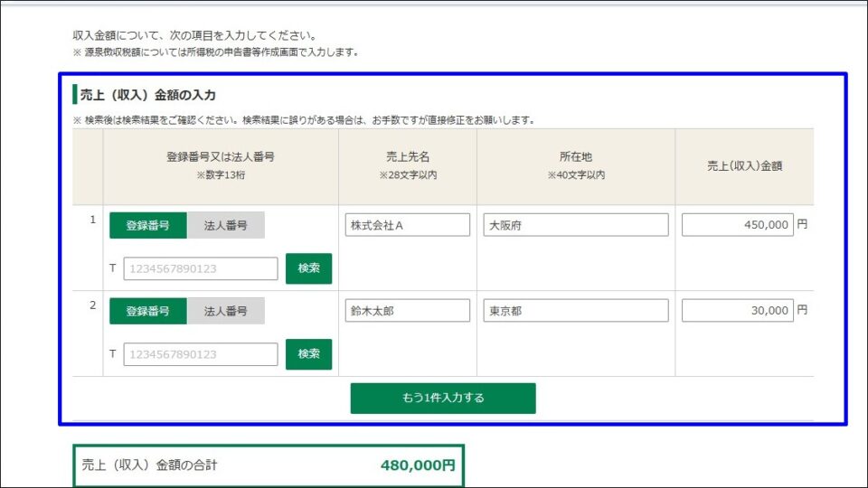Select the 450,000 sales amount field
This screenshot has height=488, width=868.
click(737, 225)
